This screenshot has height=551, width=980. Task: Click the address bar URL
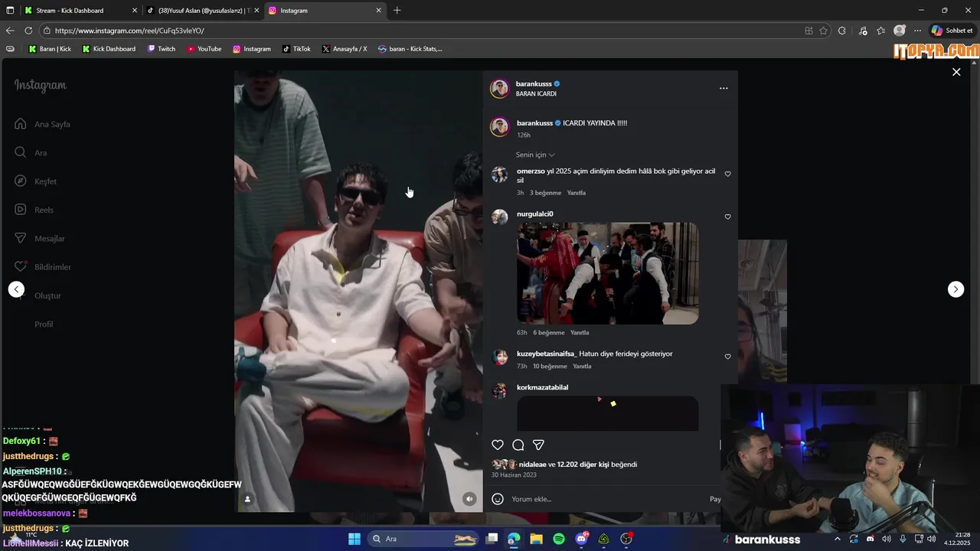click(x=129, y=31)
